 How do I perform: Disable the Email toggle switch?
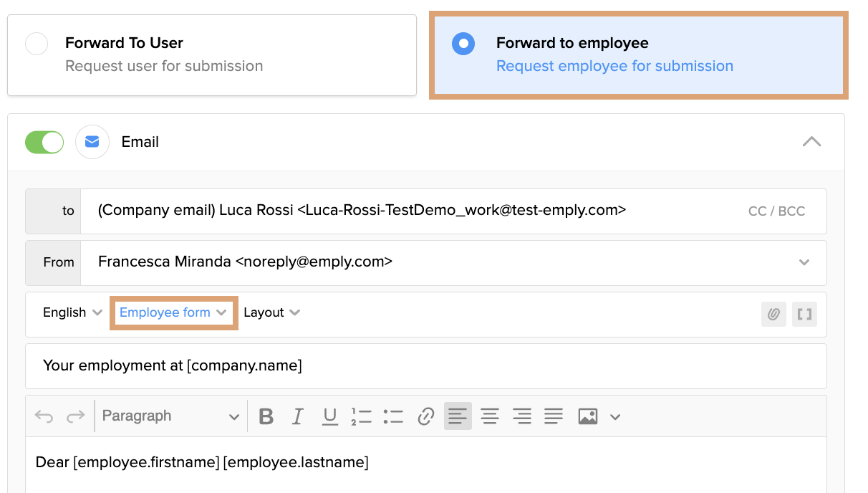44,142
